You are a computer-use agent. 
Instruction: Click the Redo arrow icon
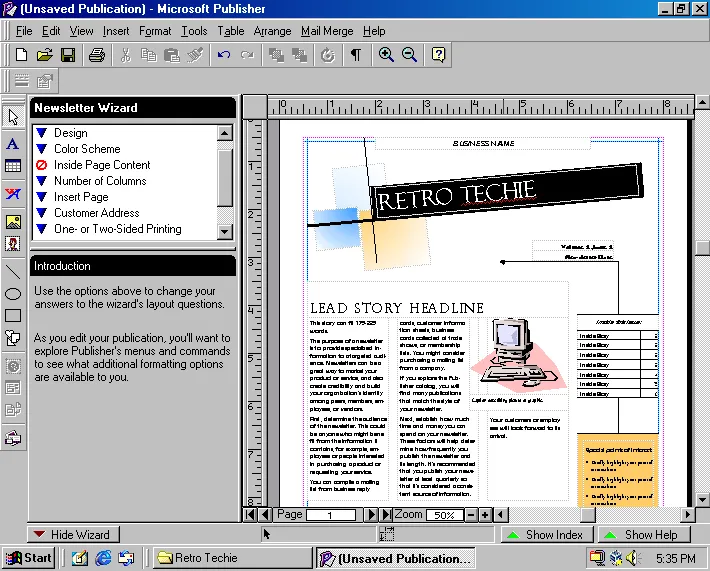[x=247, y=55]
